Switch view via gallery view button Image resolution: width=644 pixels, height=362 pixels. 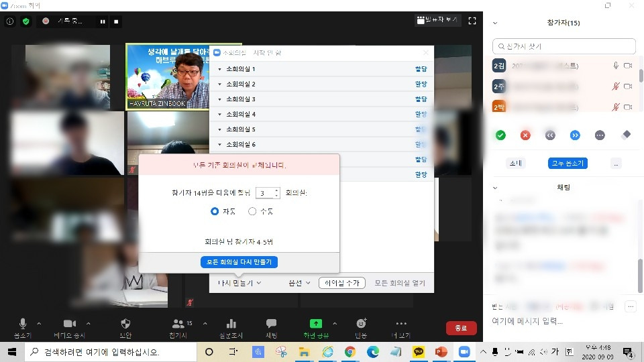pyautogui.click(x=437, y=19)
